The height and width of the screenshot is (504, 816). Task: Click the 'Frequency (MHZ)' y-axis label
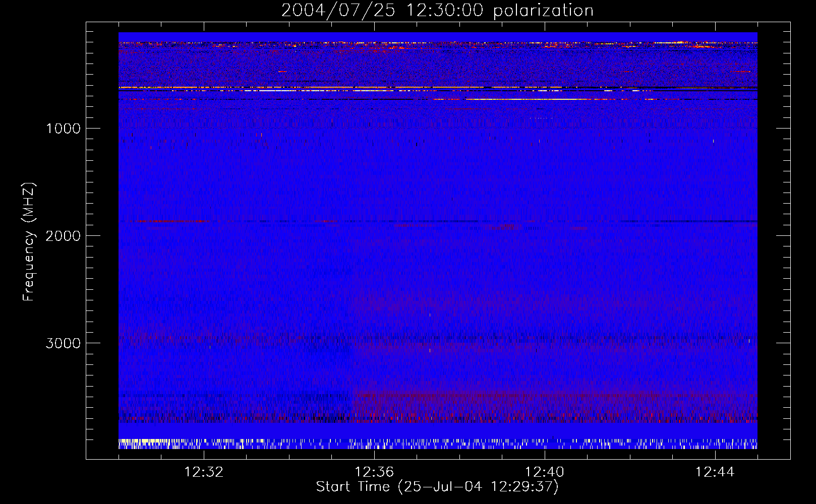coord(28,242)
